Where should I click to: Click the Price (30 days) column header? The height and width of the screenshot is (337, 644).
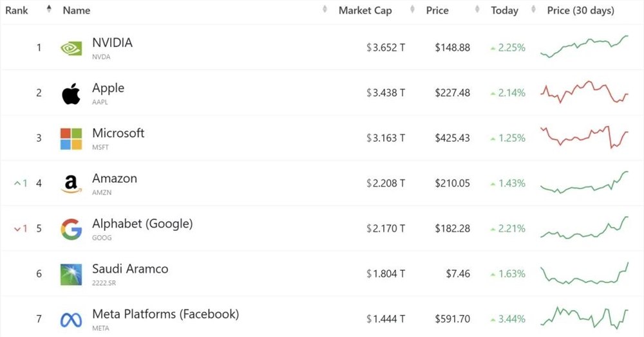pyautogui.click(x=580, y=10)
